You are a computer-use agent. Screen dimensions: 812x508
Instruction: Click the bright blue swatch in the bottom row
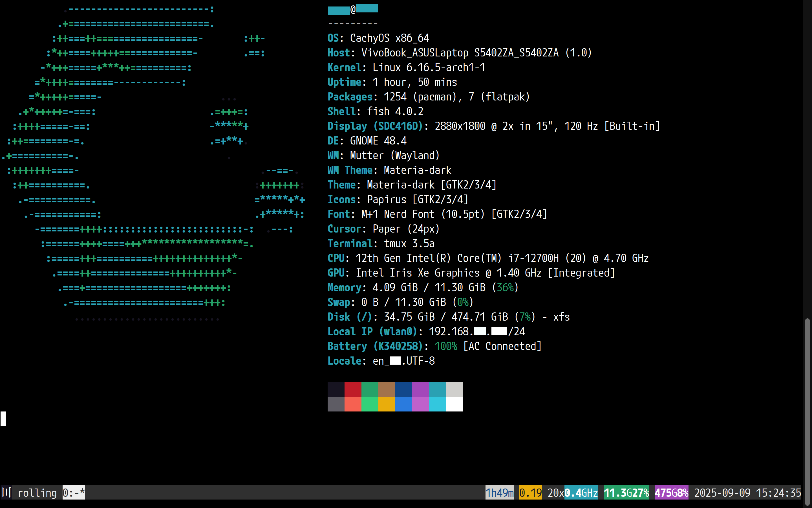click(x=404, y=404)
